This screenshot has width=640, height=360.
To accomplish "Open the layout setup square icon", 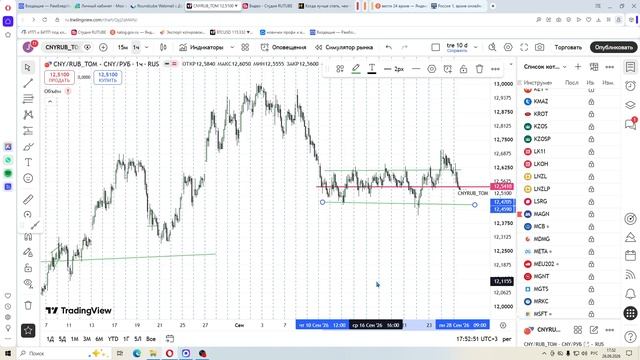I will coord(436,47).
